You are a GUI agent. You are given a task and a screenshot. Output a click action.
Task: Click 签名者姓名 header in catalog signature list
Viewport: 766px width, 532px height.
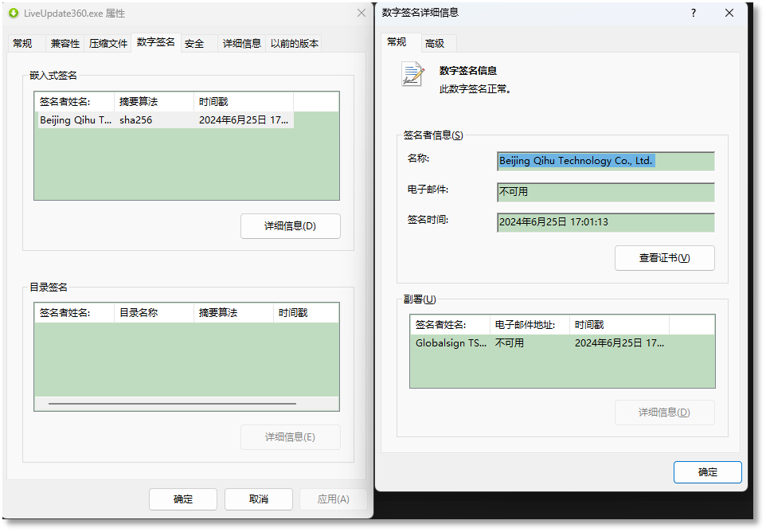74,313
